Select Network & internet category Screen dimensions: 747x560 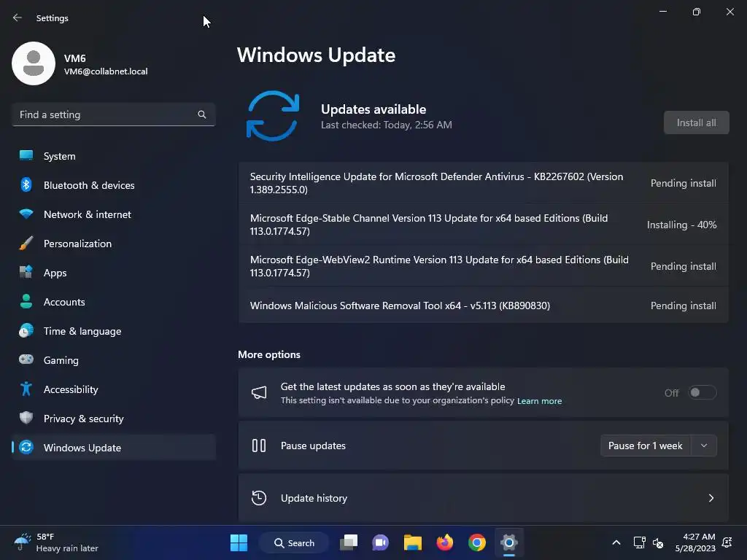tap(113, 214)
